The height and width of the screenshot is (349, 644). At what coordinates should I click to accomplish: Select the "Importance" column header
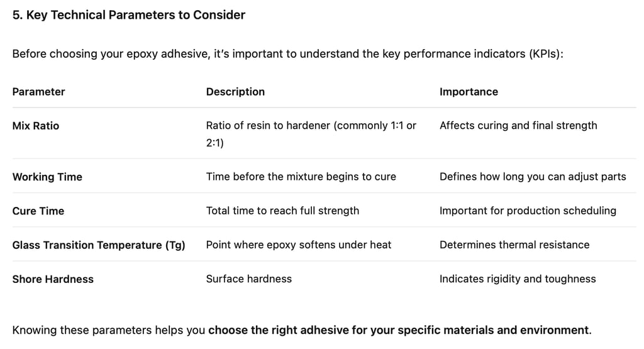(x=469, y=92)
